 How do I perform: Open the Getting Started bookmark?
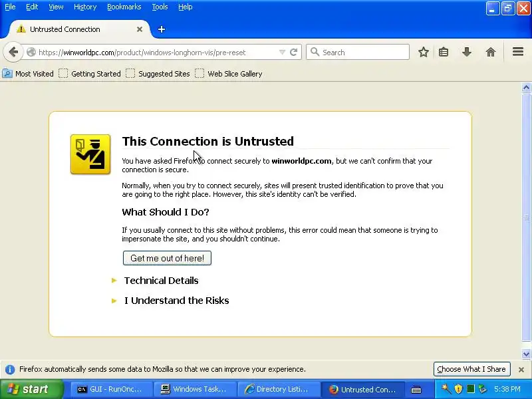[x=90, y=74]
